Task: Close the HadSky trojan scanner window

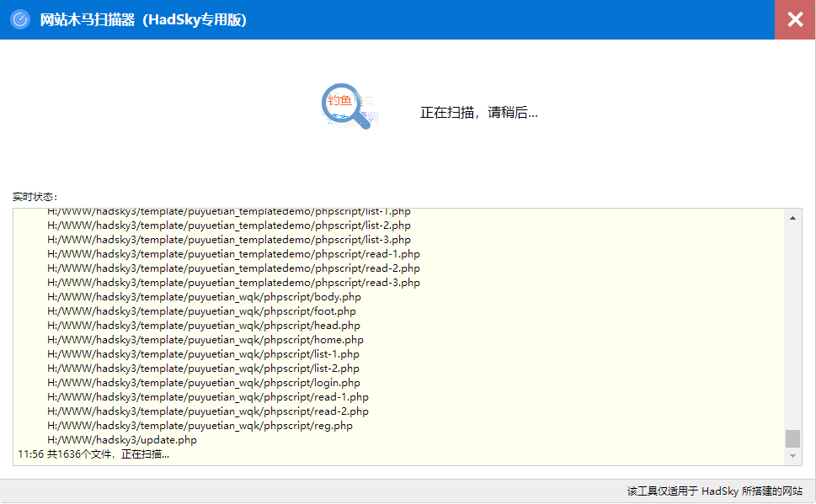Action: coord(795,19)
